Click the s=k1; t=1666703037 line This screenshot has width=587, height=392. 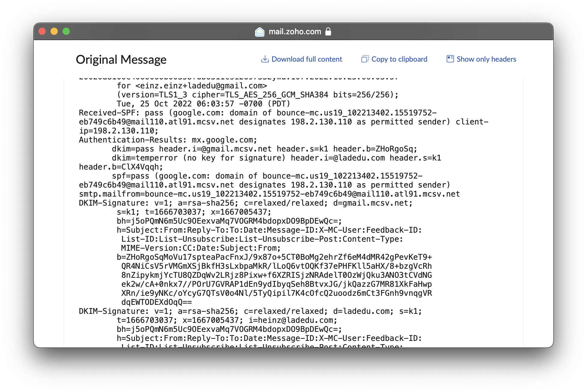[x=194, y=212]
